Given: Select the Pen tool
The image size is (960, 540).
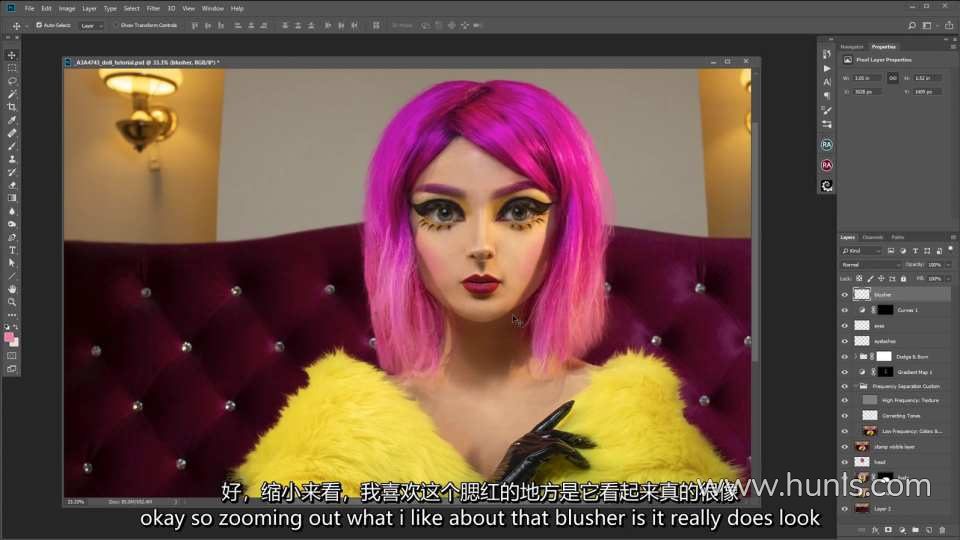Looking at the screenshot, I should pyautogui.click(x=12, y=237).
